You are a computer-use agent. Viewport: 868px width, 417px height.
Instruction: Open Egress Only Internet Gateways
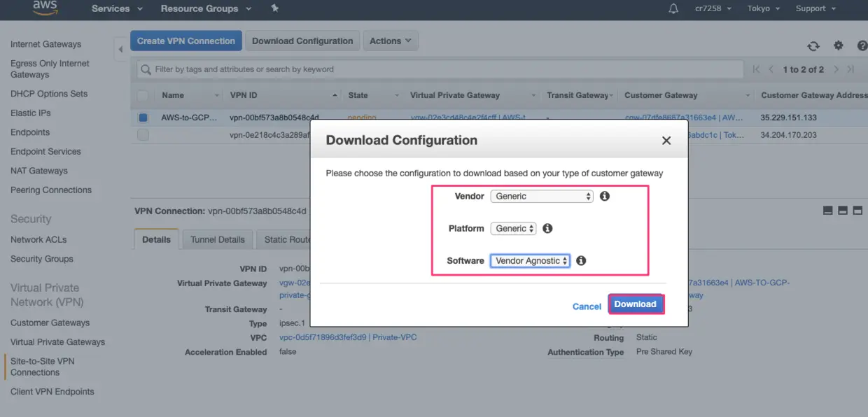tap(50, 69)
